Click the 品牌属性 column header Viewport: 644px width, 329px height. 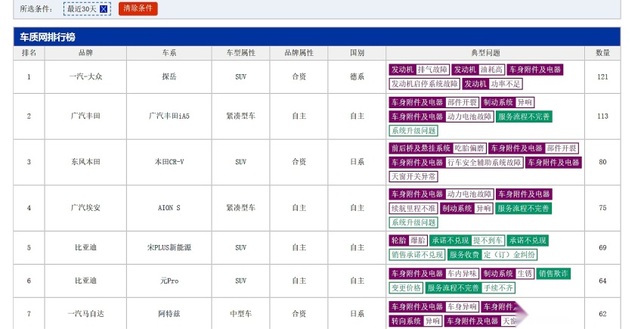click(x=299, y=53)
